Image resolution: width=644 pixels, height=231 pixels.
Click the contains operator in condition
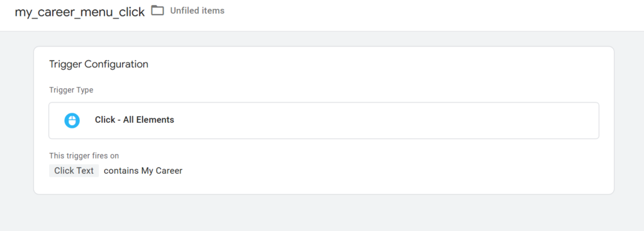[x=121, y=171]
